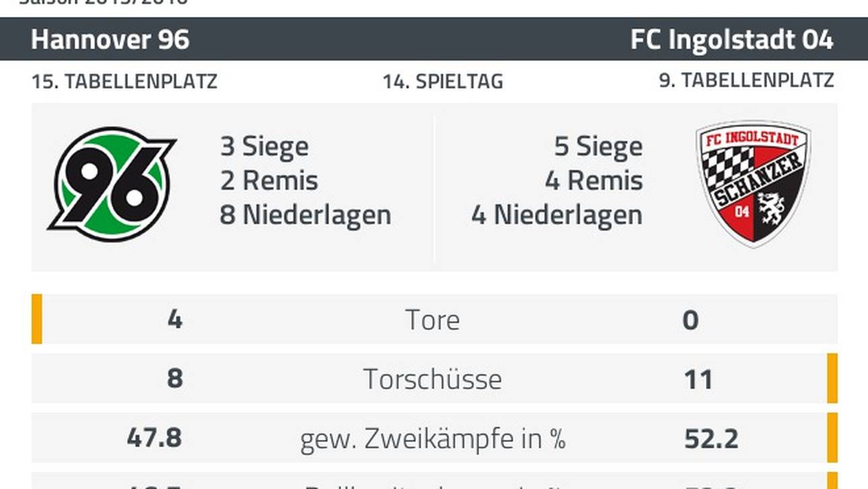Click Ingolstadt's 5 Siege record line
Viewport: 868px width, 489px height.
598,146
